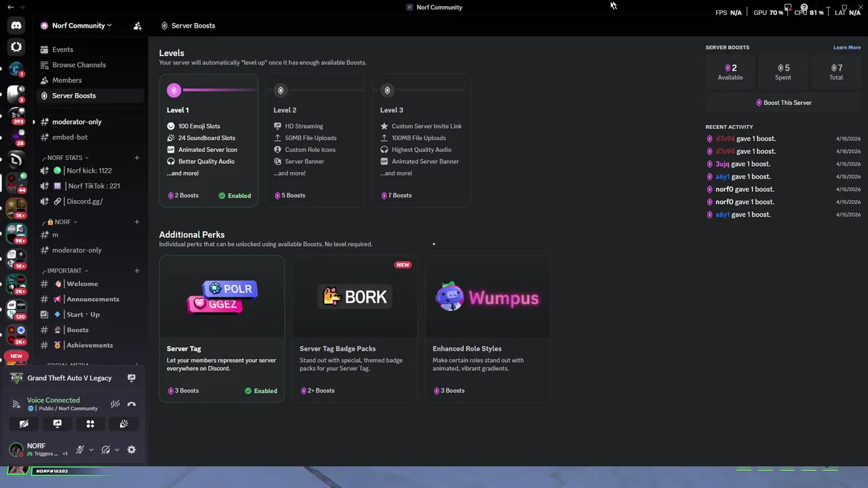Image resolution: width=868 pixels, height=488 pixels.
Task: Collapse the IMPORTANT category
Action: pyautogui.click(x=67, y=270)
